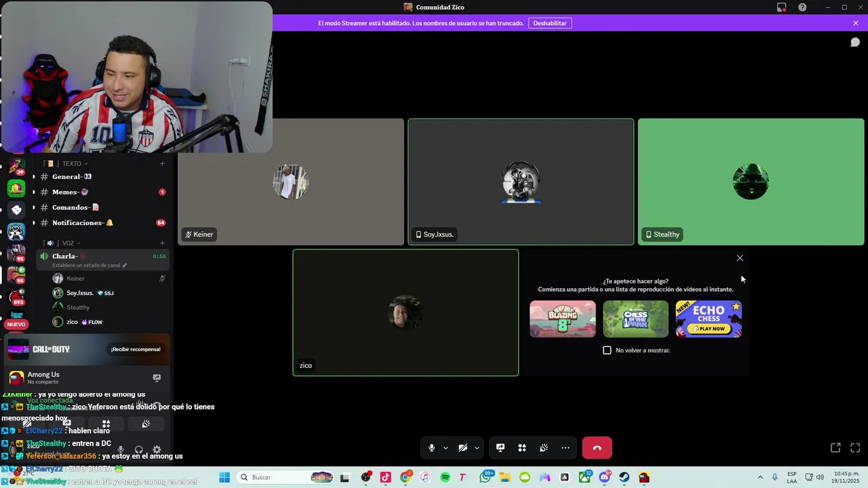Open Windows Task View in the taskbar
The width and height of the screenshot is (868, 488).
(x=344, y=477)
